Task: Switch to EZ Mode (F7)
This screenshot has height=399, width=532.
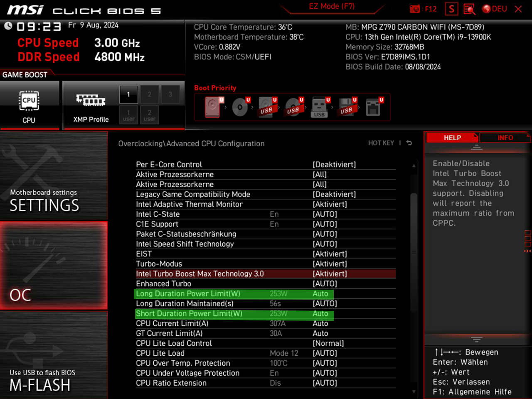Action: click(x=332, y=6)
